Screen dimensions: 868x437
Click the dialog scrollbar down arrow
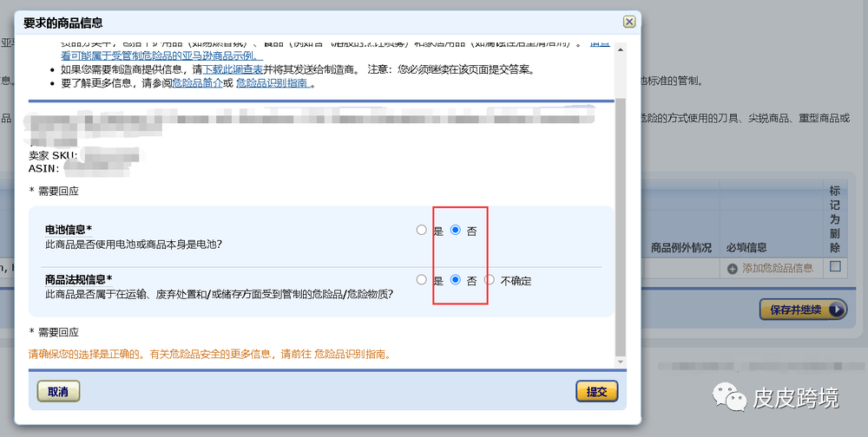[620, 362]
